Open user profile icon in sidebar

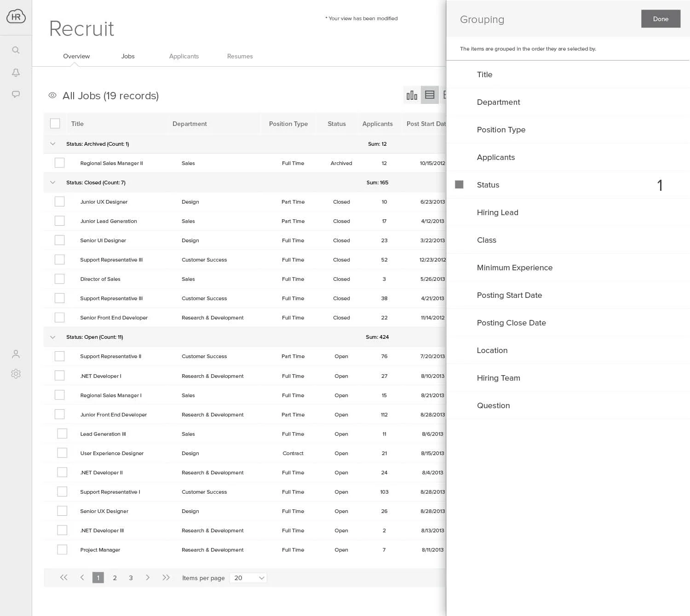[16, 354]
